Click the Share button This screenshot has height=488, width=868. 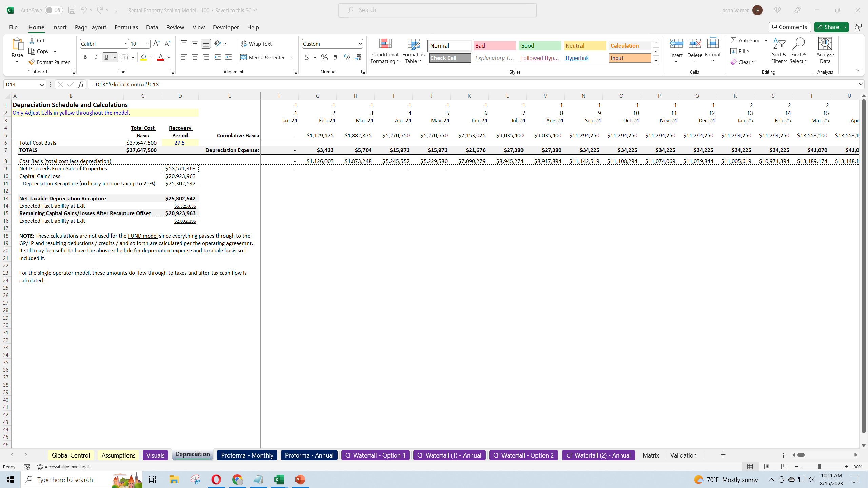point(828,27)
